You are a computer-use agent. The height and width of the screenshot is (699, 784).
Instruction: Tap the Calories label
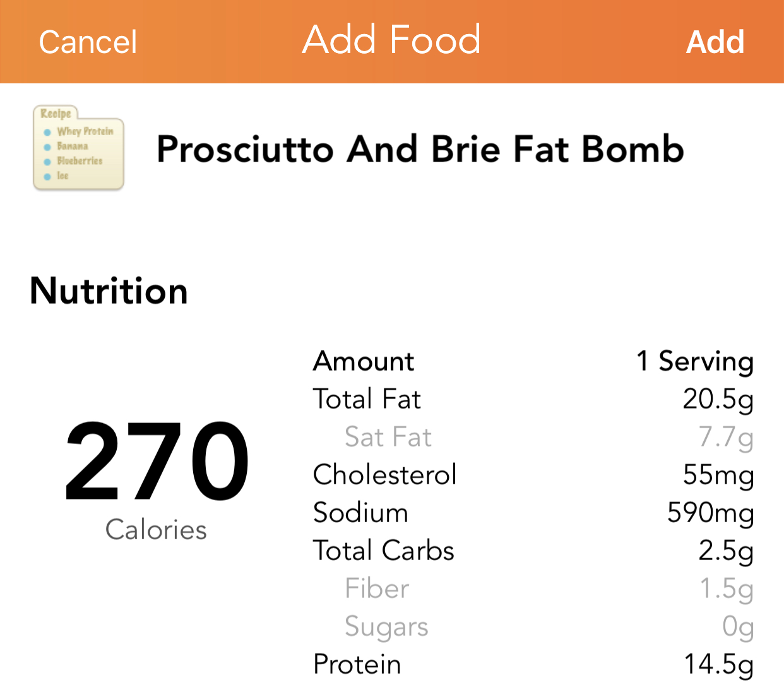156,529
